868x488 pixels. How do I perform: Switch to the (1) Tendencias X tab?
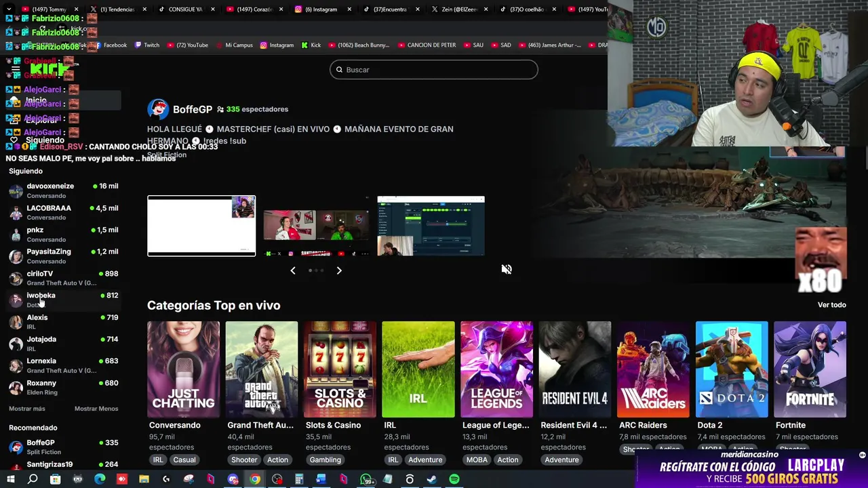point(117,9)
